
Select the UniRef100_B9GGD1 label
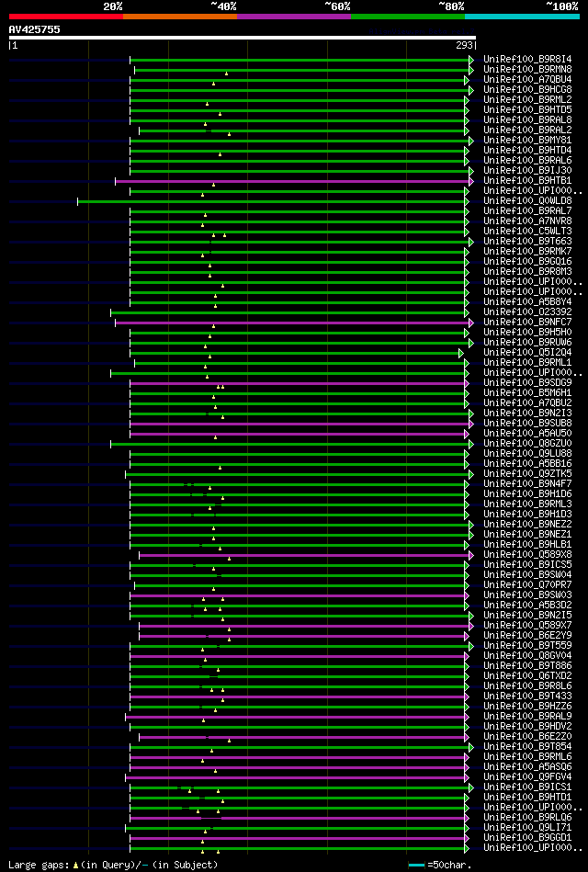coord(528,837)
